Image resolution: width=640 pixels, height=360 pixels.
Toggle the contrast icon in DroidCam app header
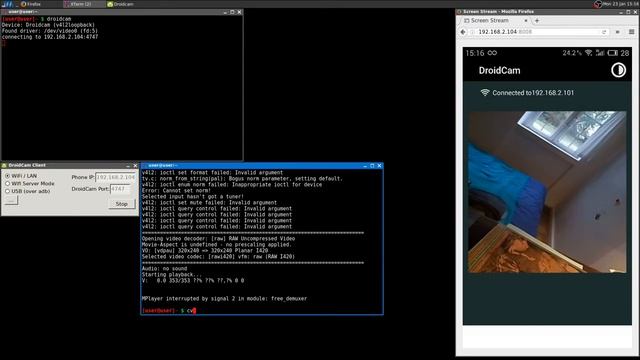coord(618,70)
